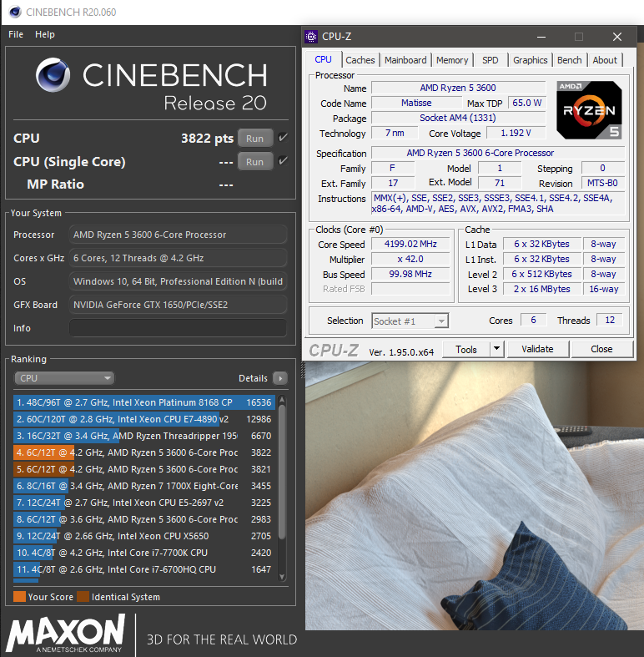Click the Core Voltage value 1.192 V

tap(516, 133)
